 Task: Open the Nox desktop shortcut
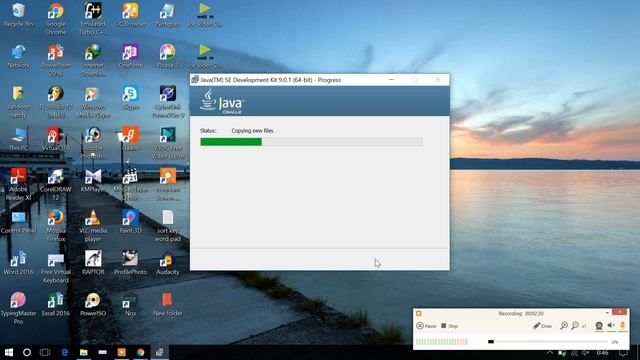pos(130,304)
